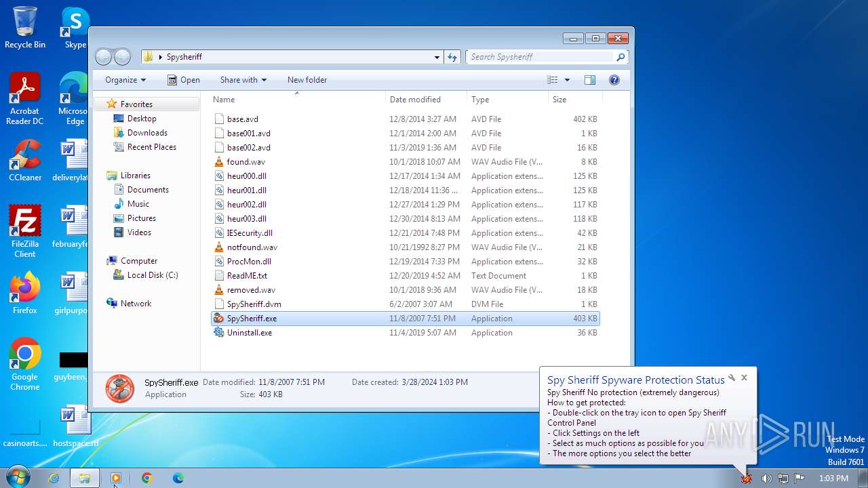This screenshot has width=868, height=488.
Task: Select the CCleaner desktop icon
Action: [25, 161]
